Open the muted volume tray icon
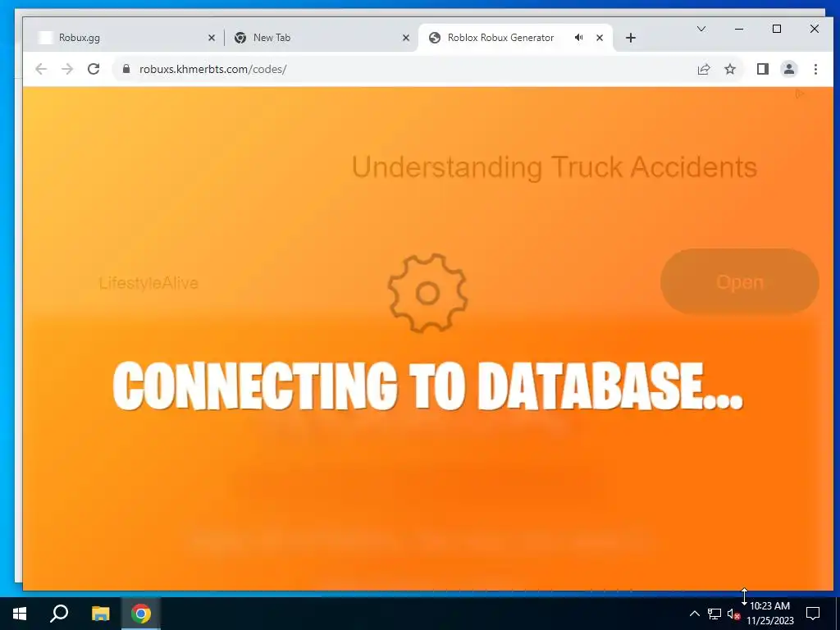Screen dimensions: 840x630 tap(734, 614)
